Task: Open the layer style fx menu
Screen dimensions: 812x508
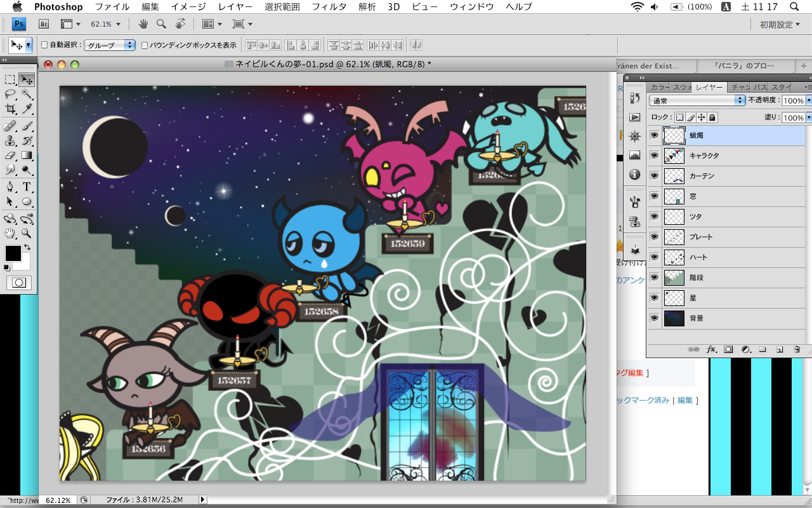Action: 712,349
